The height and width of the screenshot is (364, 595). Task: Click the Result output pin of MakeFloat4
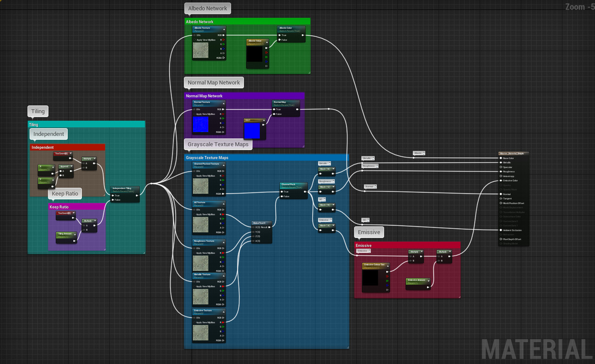(270, 227)
